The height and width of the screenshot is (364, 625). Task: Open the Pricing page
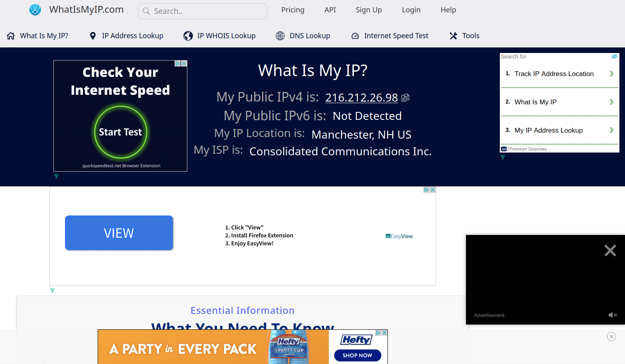point(293,10)
